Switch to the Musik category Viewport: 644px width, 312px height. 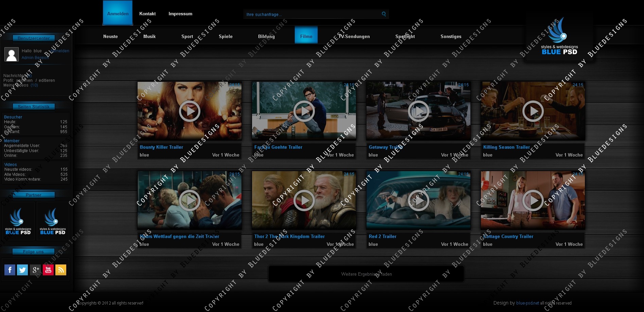pyautogui.click(x=149, y=36)
